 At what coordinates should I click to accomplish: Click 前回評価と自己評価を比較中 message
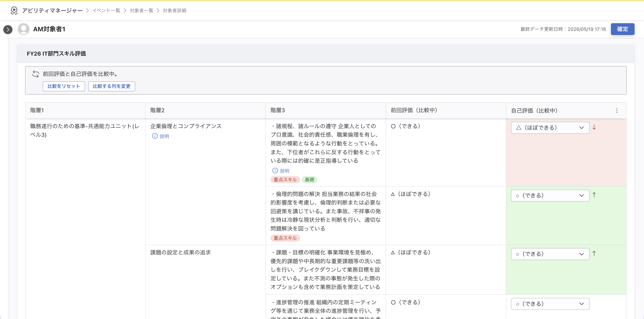coord(81,74)
